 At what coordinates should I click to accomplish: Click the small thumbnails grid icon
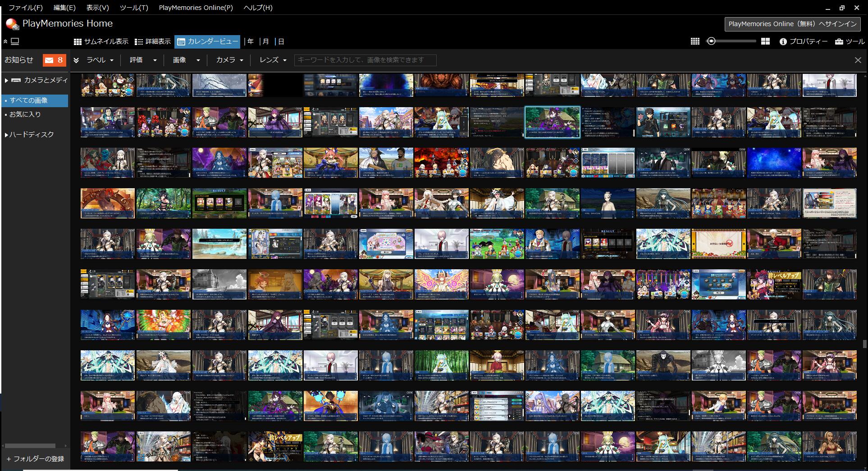[x=695, y=41]
